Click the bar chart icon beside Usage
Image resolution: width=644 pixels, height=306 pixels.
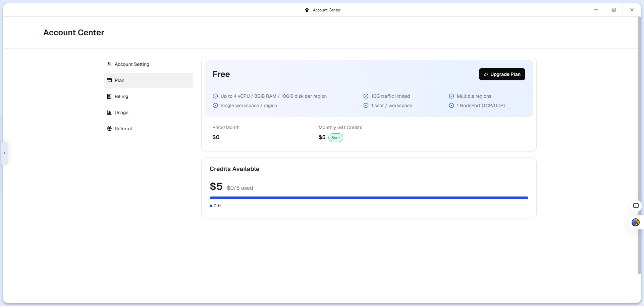[109, 113]
